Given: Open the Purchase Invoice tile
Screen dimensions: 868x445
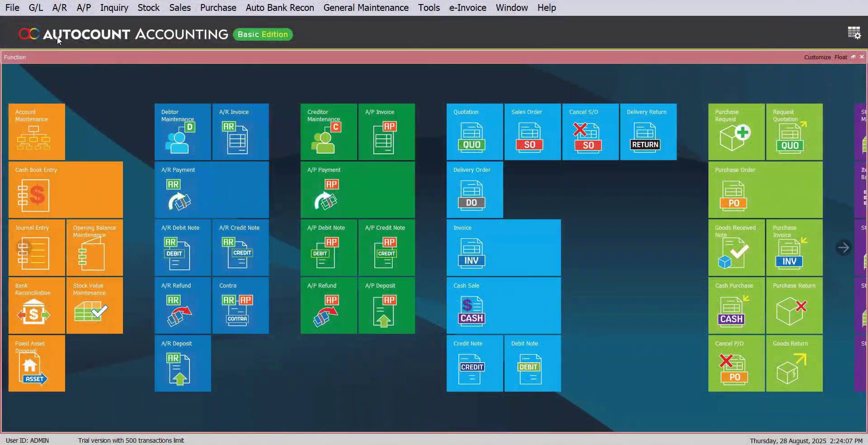Looking at the screenshot, I should [794, 247].
